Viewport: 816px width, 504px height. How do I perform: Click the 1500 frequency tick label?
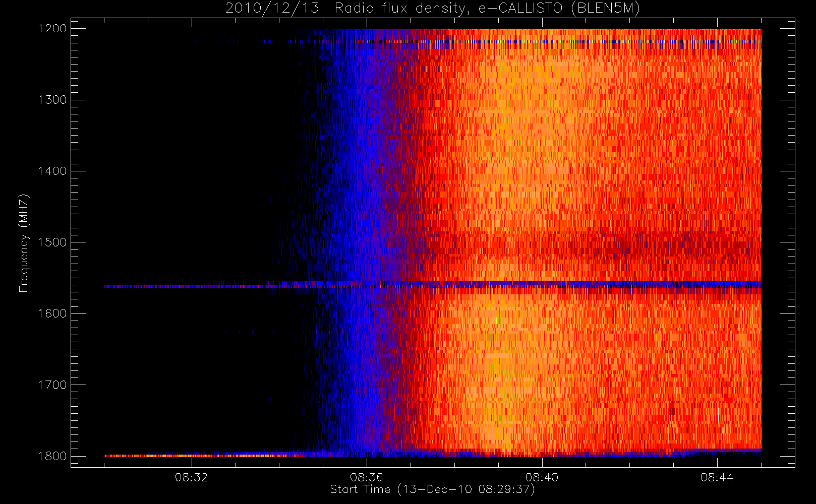tap(52, 242)
